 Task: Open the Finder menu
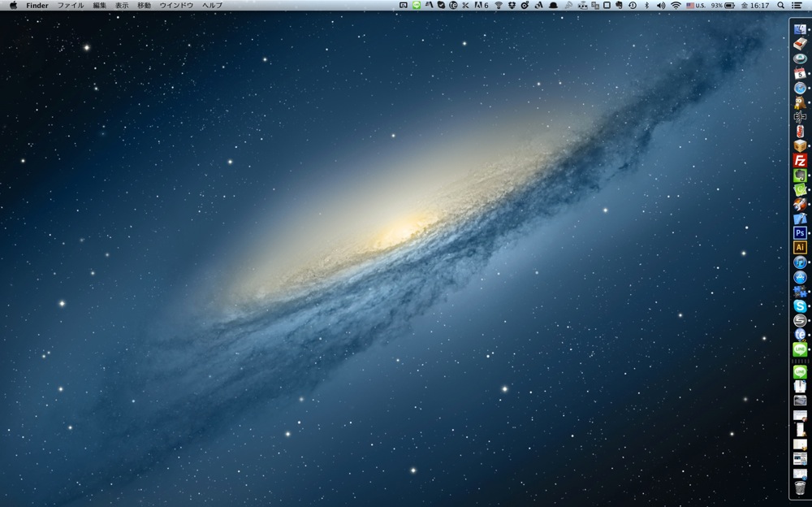[37, 5]
